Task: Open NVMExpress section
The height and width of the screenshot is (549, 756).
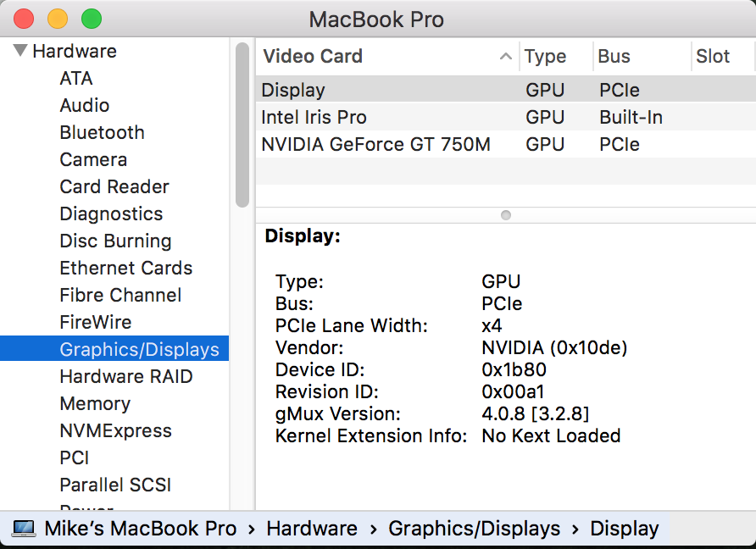Action: (116, 430)
